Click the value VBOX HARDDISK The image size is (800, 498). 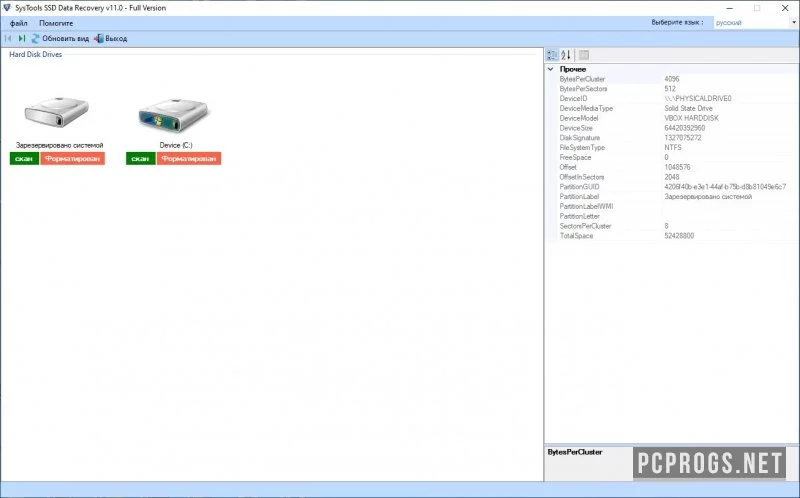691,118
